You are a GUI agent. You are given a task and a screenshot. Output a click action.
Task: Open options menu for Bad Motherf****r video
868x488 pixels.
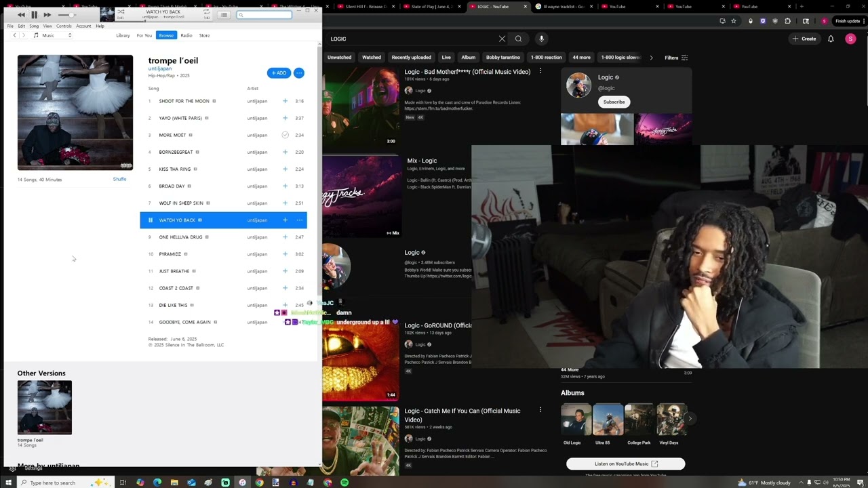[x=540, y=71]
